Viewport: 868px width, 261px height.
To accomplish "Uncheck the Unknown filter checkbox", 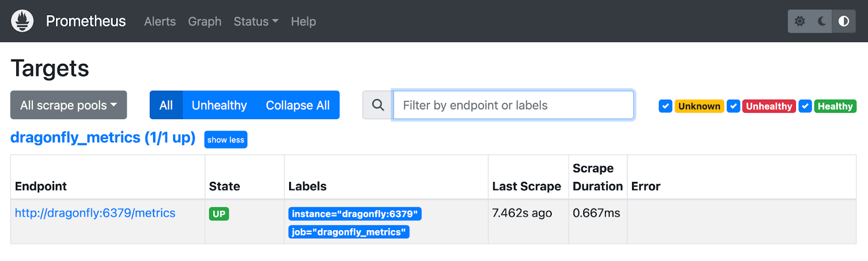I will click(x=666, y=106).
